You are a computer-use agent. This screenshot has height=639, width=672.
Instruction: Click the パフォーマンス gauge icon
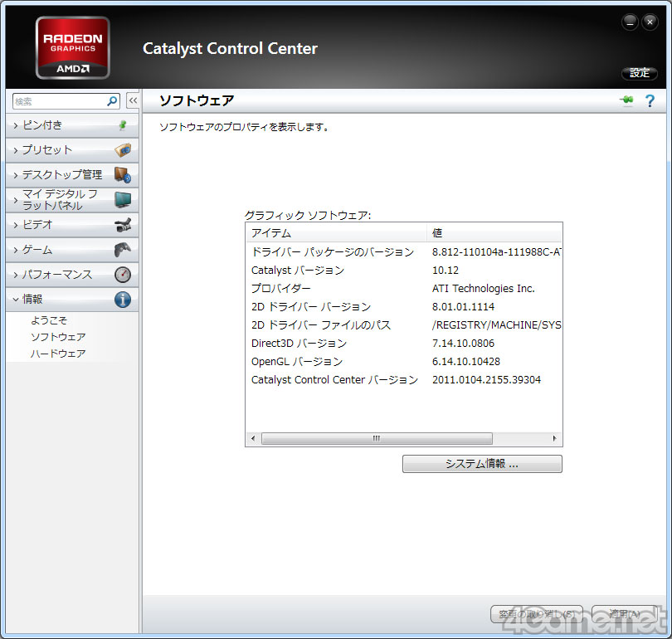(123, 275)
